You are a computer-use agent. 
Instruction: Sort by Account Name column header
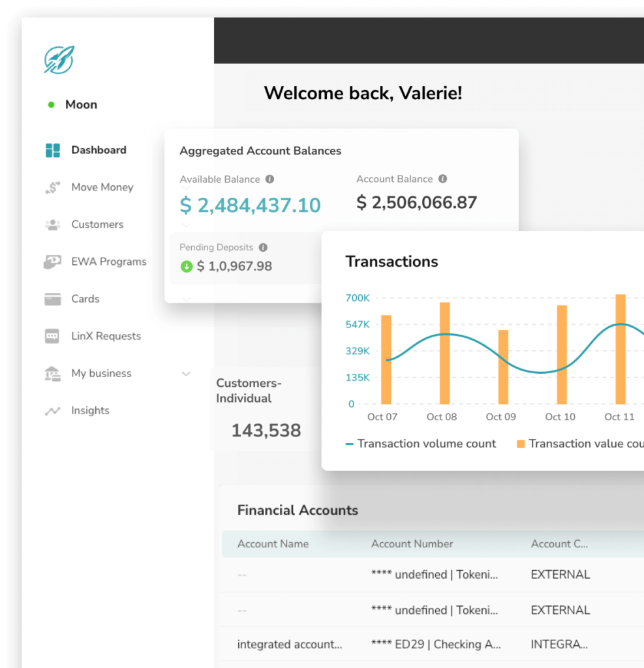coord(273,543)
